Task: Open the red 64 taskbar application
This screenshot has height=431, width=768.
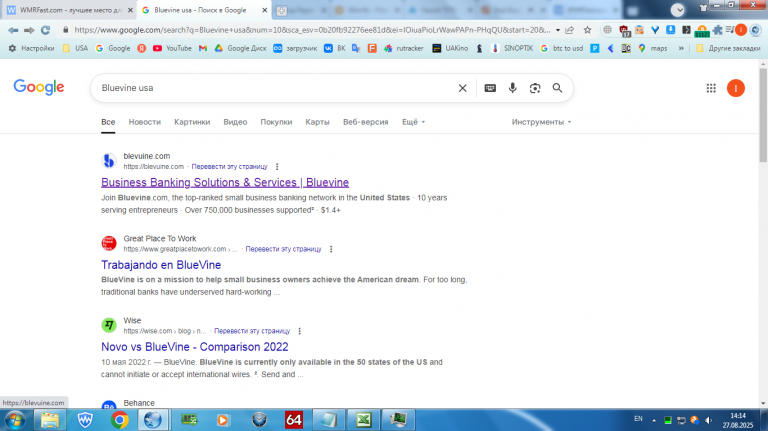Action: tap(293, 420)
